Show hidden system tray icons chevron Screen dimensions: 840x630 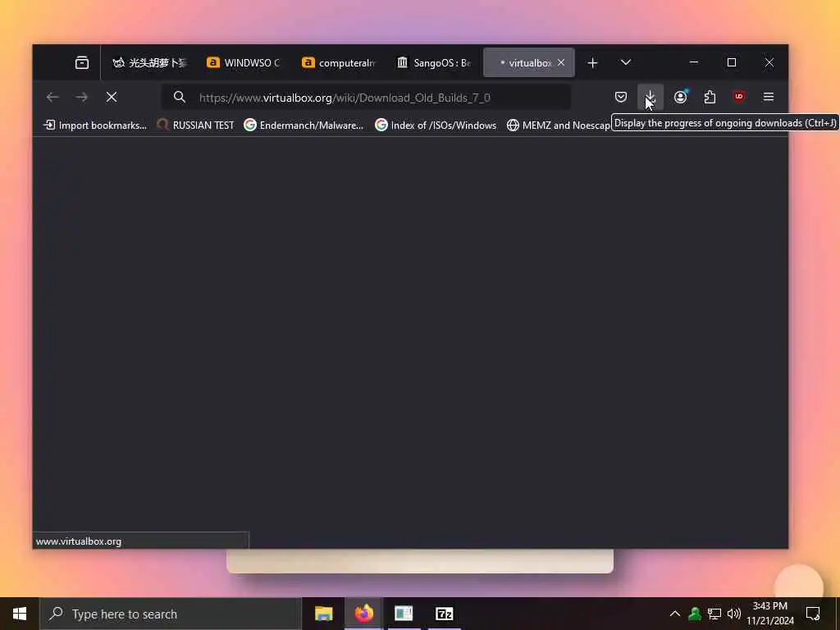point(675,614)
